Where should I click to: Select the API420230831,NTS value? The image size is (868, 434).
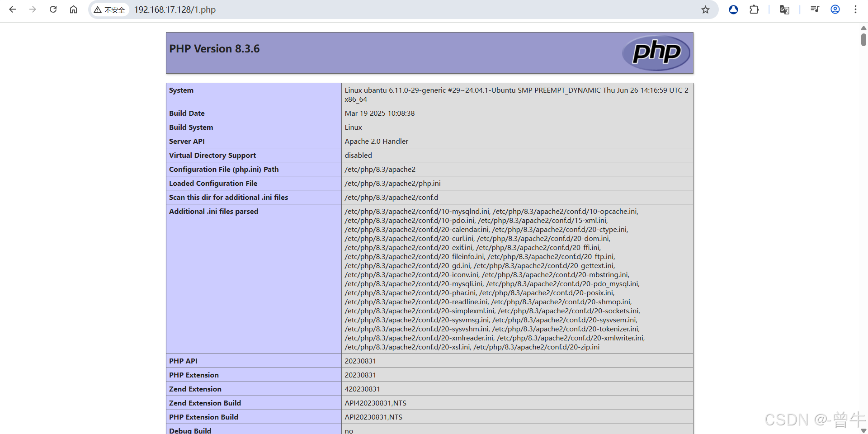[375, 403]
